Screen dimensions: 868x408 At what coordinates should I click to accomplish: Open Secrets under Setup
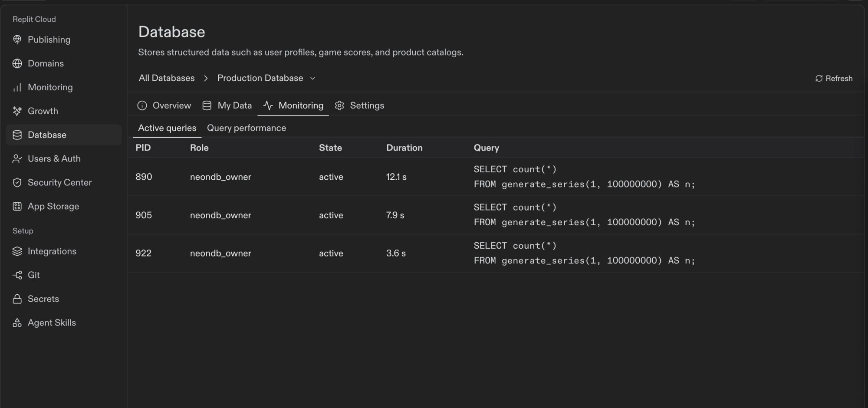click(64, 299)
